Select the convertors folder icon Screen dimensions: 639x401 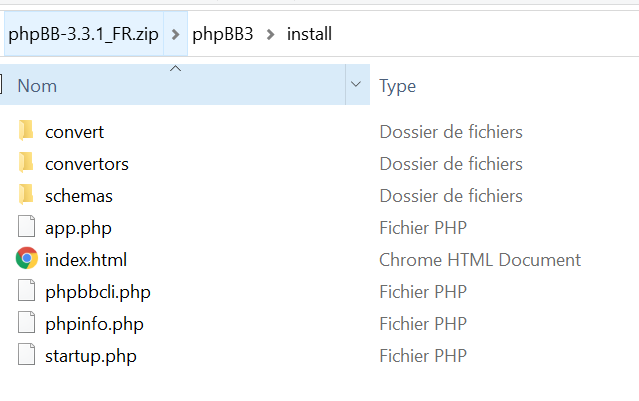coord(26,163)
